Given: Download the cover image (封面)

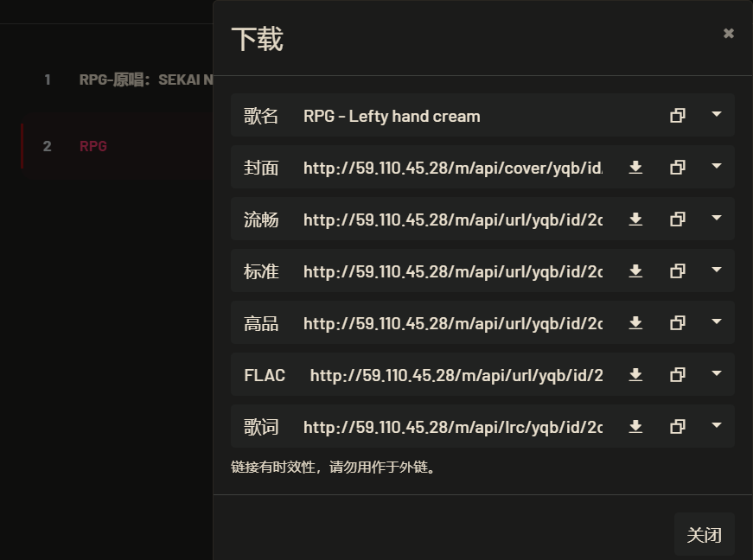Looking at the screenshot, I should [635, 168].
